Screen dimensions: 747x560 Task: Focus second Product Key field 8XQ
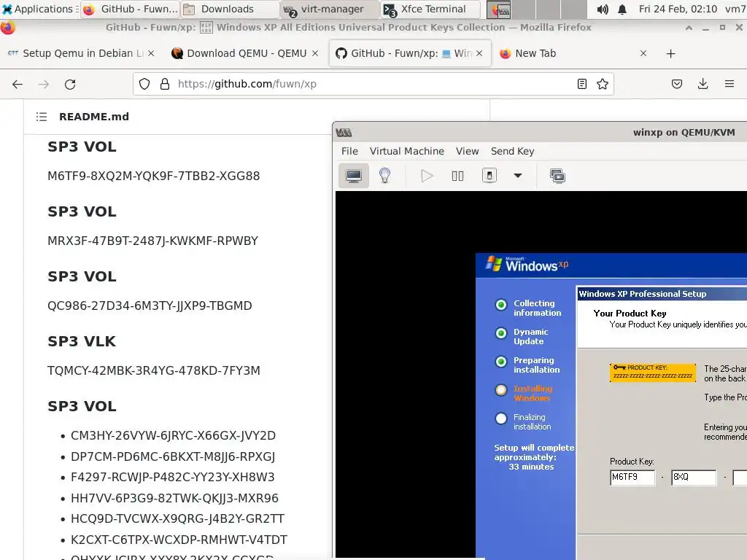(x=694, y=477)
